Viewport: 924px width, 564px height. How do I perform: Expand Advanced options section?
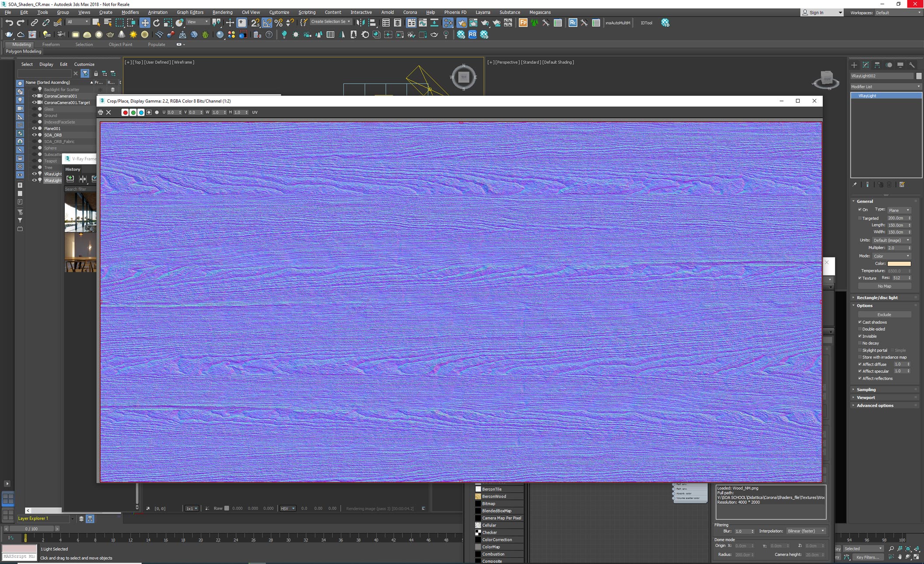874,405
